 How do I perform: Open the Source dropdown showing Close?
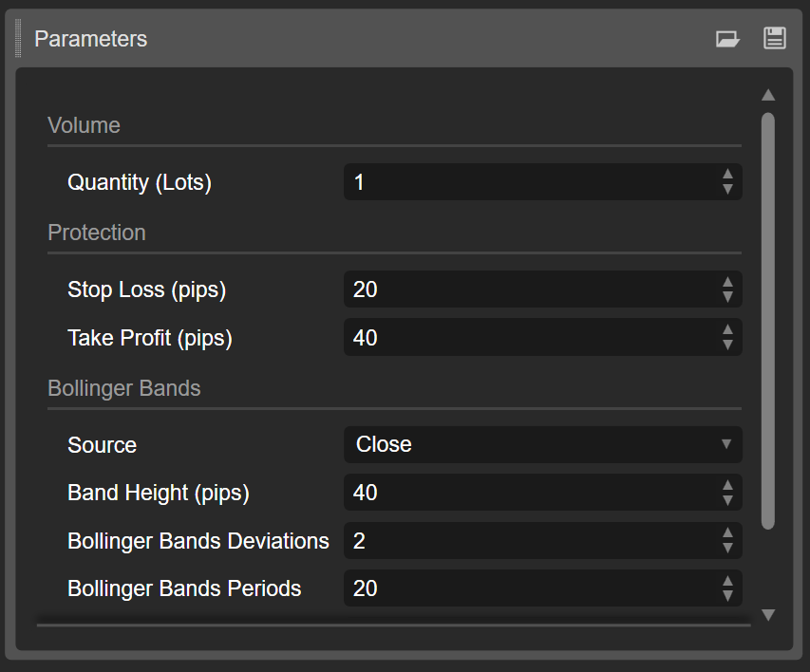point(542,444)
